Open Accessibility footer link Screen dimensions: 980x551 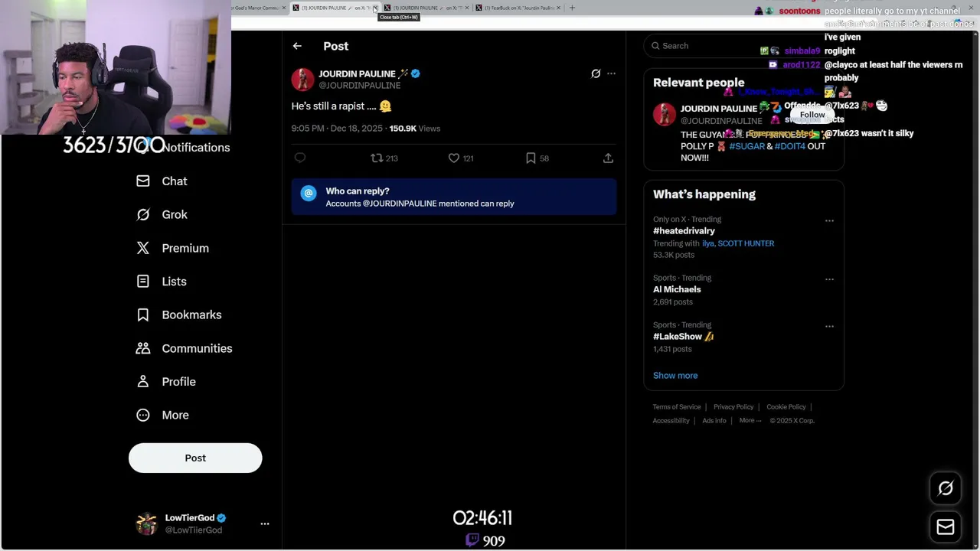[671, 421]
